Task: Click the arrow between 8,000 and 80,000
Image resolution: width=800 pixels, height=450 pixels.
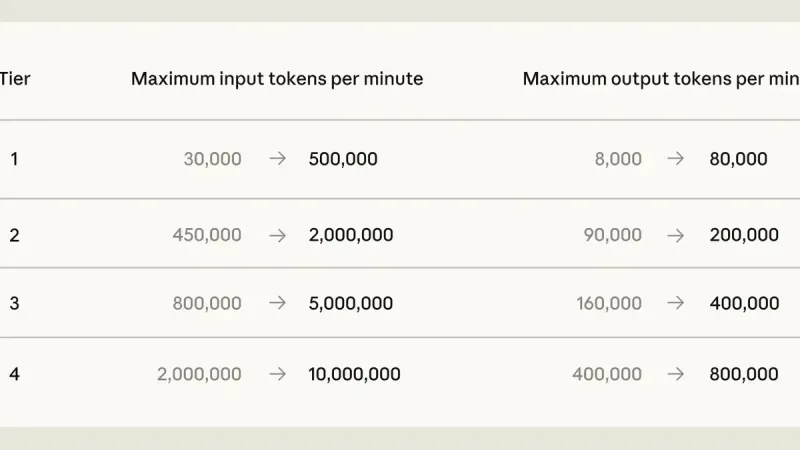Action: 676,159
